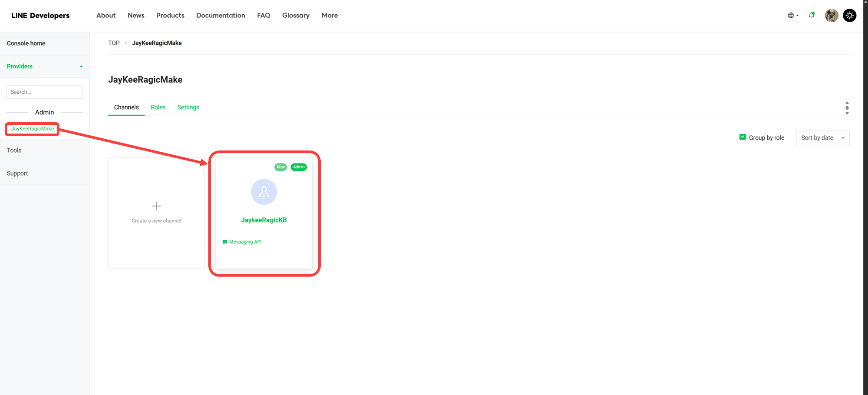Click the JayKeeRagicMake breadcrumb text
Screen dimensions: 868x395
click(157, 43)
